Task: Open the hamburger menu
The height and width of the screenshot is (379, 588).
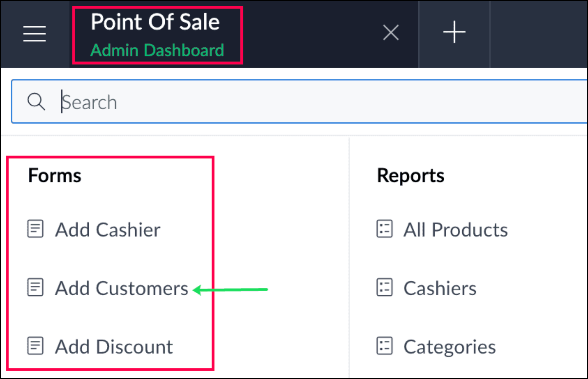Action: coord(34,34)
